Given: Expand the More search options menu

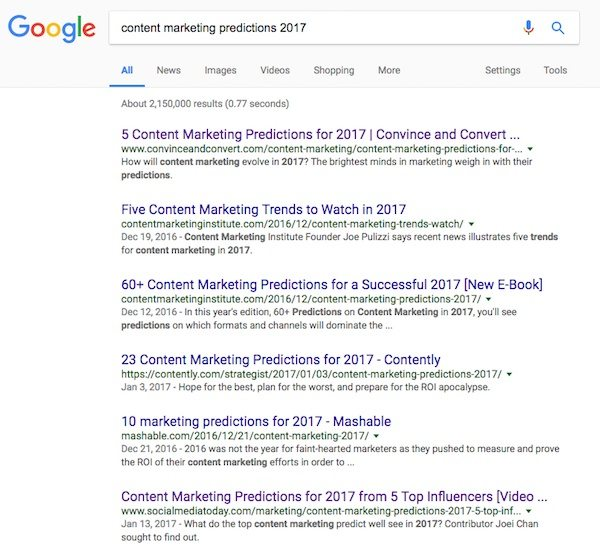Looking at the screenshot, I should click(x=389, y=70).
